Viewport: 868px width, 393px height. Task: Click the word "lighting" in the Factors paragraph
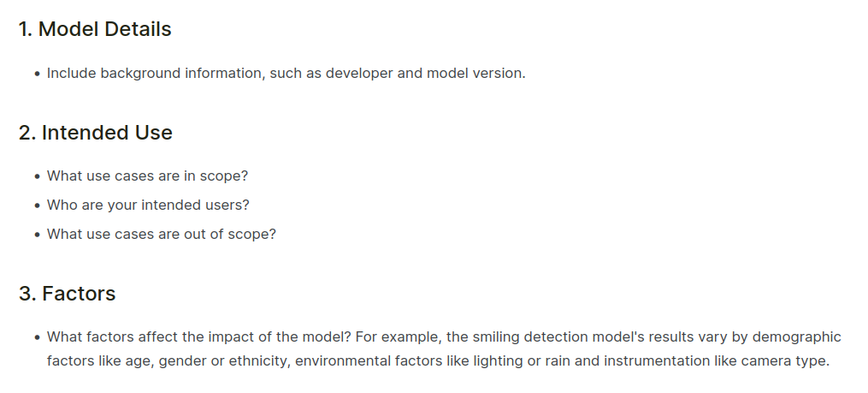point(498,360)
